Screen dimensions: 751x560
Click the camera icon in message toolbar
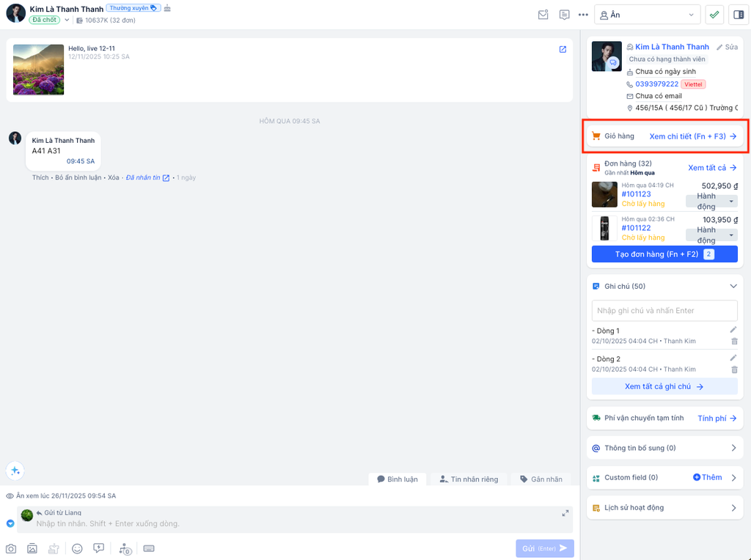pos(11,548)
